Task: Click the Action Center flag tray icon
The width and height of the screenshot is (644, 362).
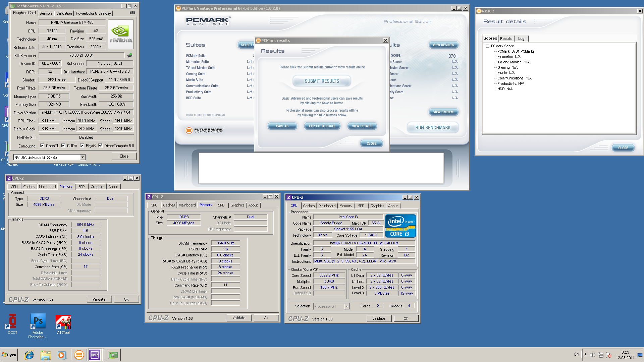Action: tap(609, 355)
